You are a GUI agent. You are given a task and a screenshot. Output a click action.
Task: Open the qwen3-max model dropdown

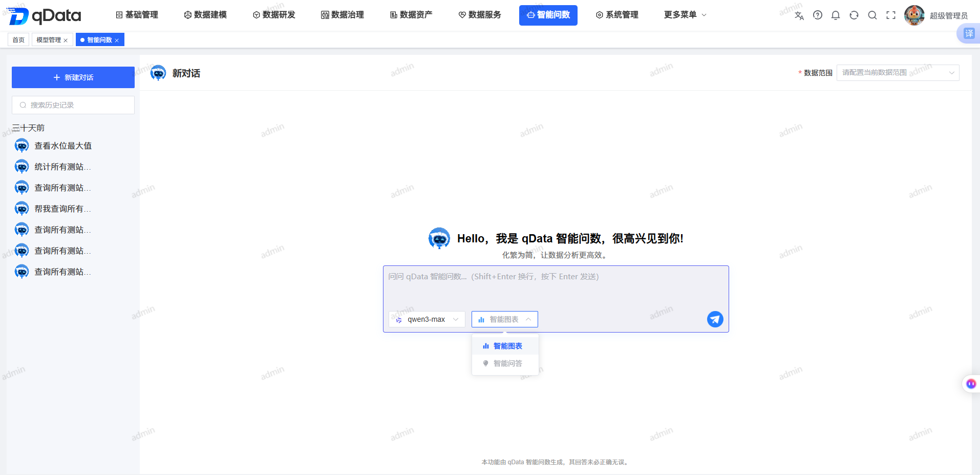tap(427, 319)
